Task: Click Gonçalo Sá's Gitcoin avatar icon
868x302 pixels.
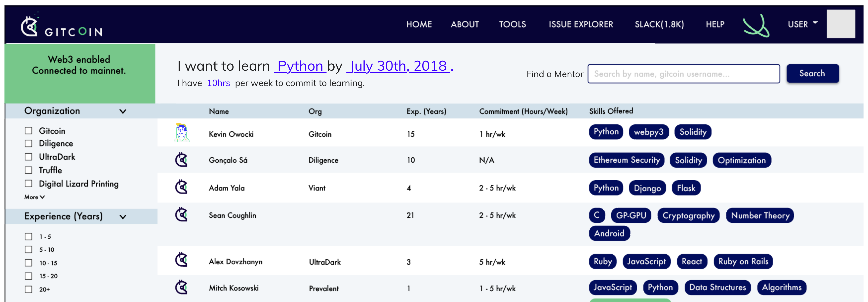Action: (x=181, y=160)
